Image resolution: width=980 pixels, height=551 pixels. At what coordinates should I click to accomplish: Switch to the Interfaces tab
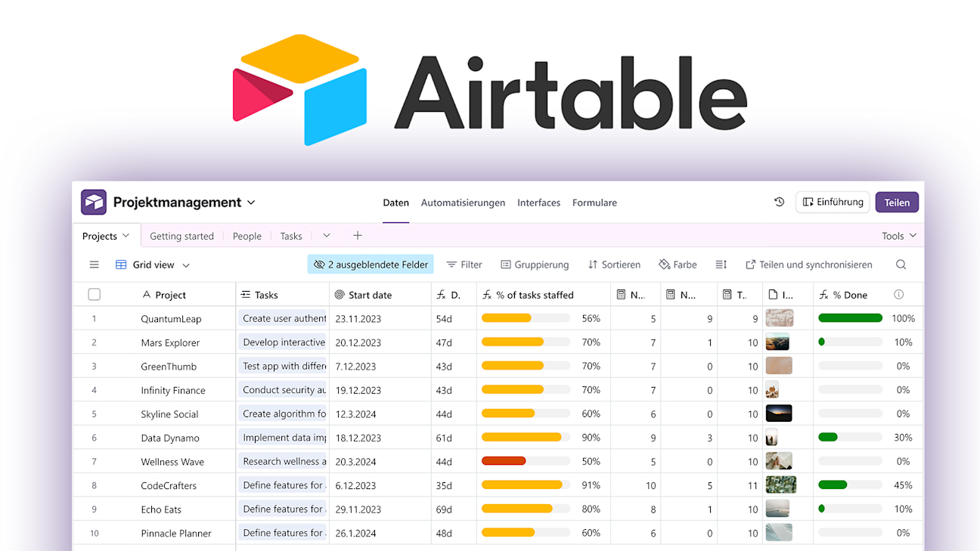539,203
